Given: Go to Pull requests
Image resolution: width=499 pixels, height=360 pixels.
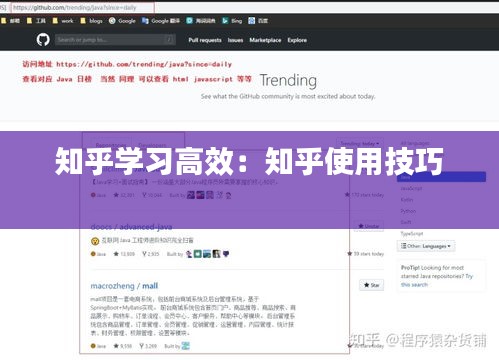Looking at the screenshot, I should click(205, 40).
